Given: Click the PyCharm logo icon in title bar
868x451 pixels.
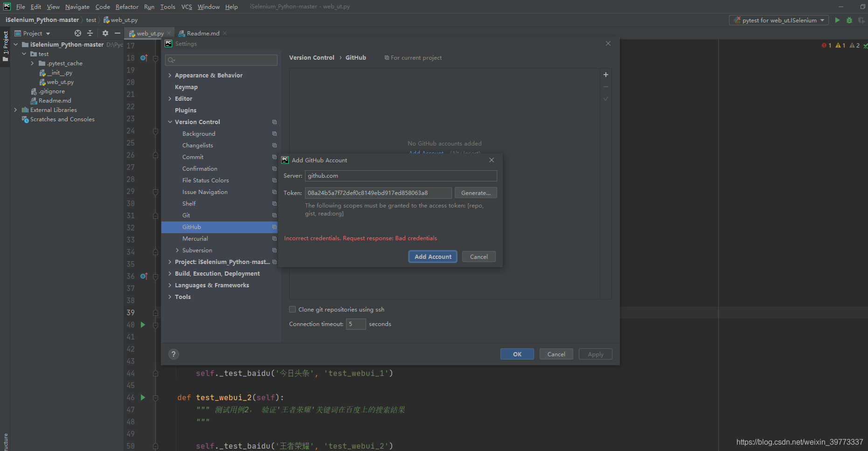Looking at the screenshot, I should (x=7, y=7).
